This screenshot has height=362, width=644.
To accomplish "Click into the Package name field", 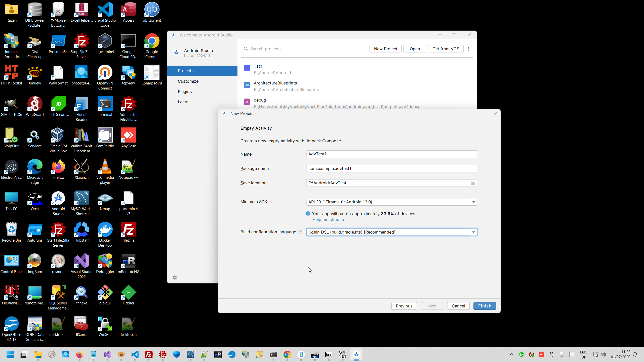I will click(x=391, y=168).
